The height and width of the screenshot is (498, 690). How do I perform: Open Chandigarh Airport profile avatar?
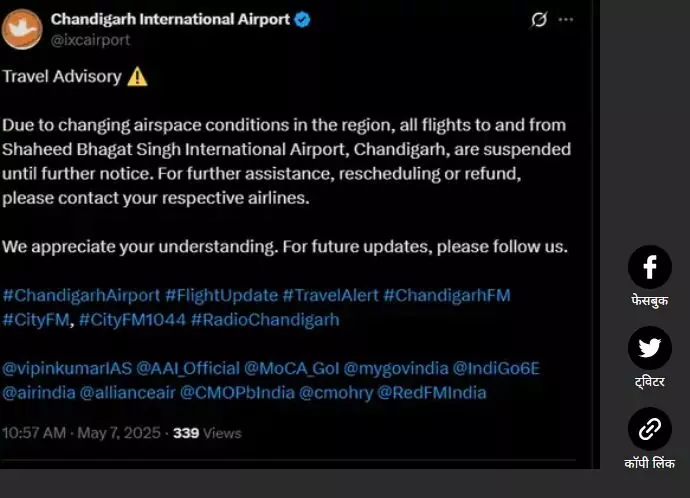22,29
